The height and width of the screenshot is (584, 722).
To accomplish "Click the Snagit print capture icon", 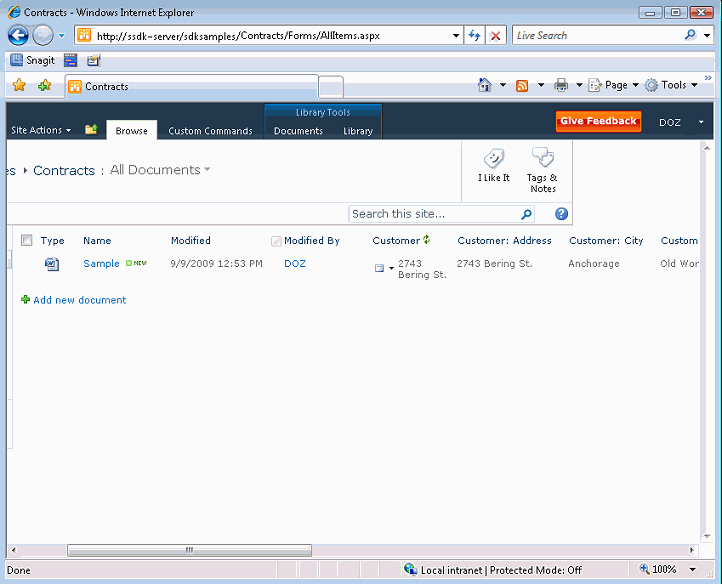I will click(93, 60).
